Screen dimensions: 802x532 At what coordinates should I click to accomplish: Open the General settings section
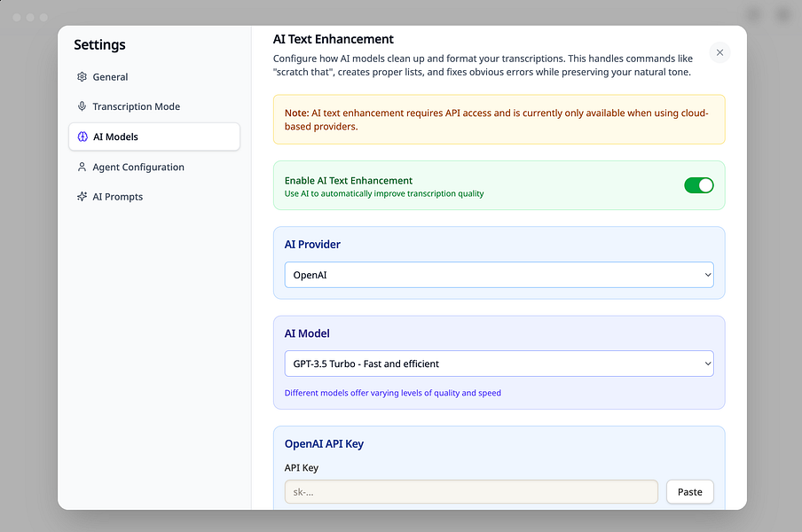pyautogui.click(x=110, y=77)
